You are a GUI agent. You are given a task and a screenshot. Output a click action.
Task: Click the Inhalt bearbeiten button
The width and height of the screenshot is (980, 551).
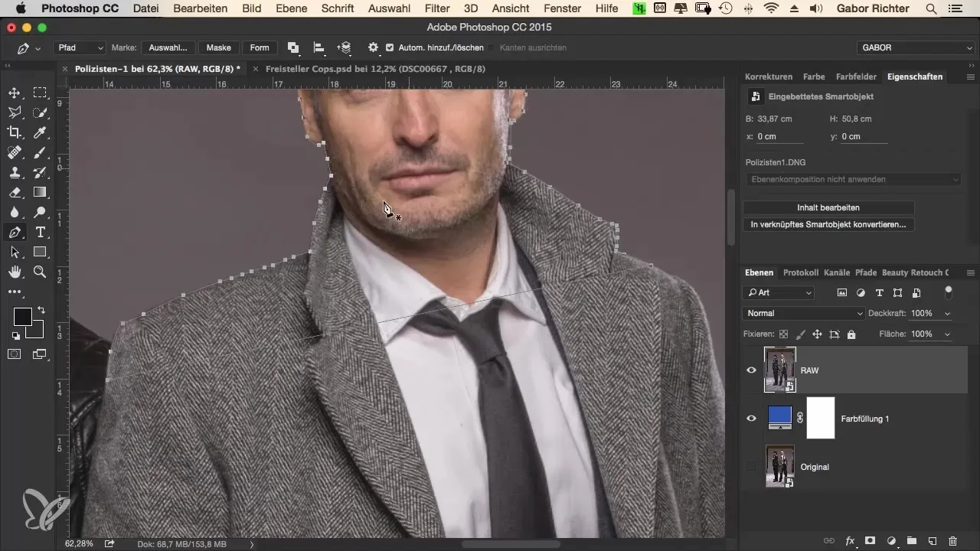click(828, 207)
